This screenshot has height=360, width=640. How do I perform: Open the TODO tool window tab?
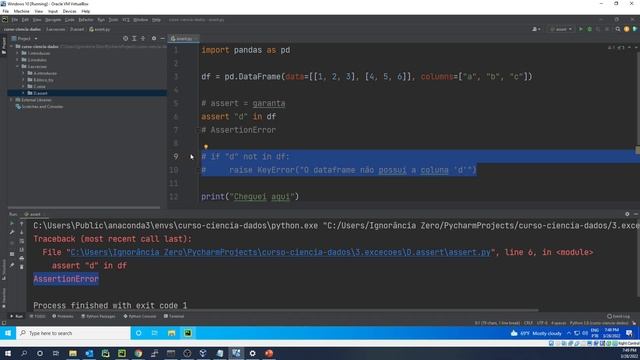coord(38,316)
